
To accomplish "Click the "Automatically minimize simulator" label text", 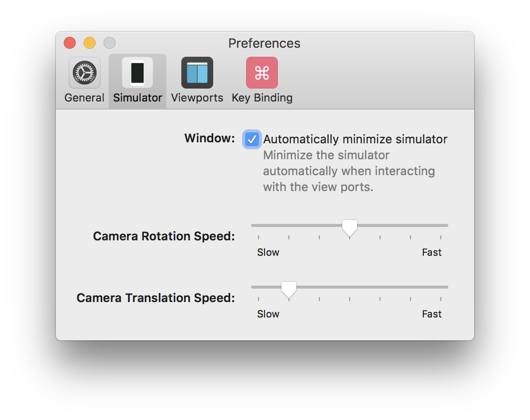I will (x=355, y=139).
